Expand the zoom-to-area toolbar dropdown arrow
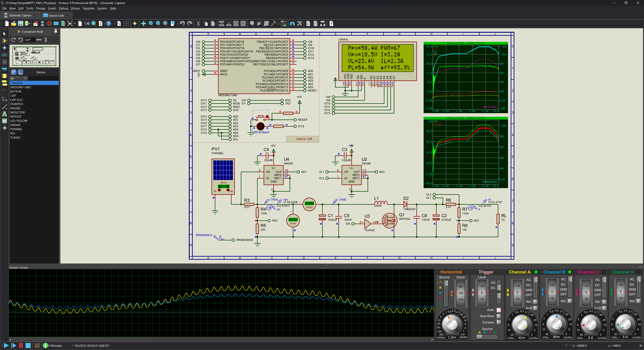 (x=75, y=24)
